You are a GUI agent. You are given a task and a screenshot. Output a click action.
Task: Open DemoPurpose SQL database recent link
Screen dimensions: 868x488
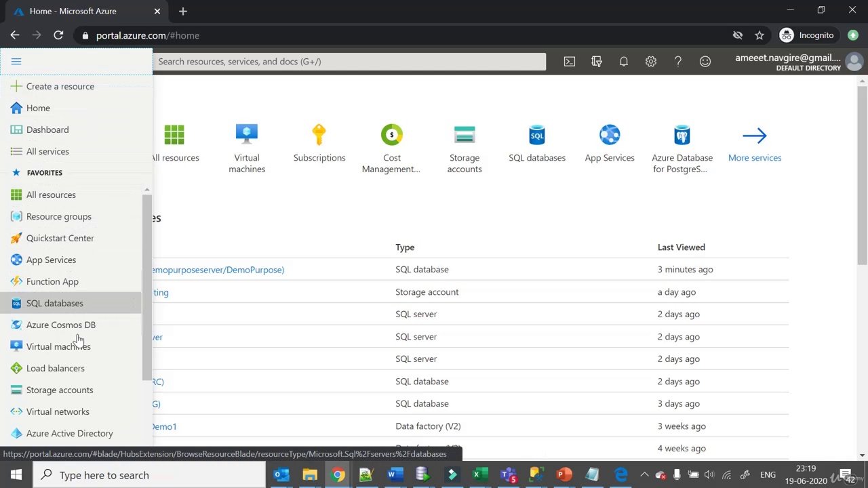tap(217, 270)
